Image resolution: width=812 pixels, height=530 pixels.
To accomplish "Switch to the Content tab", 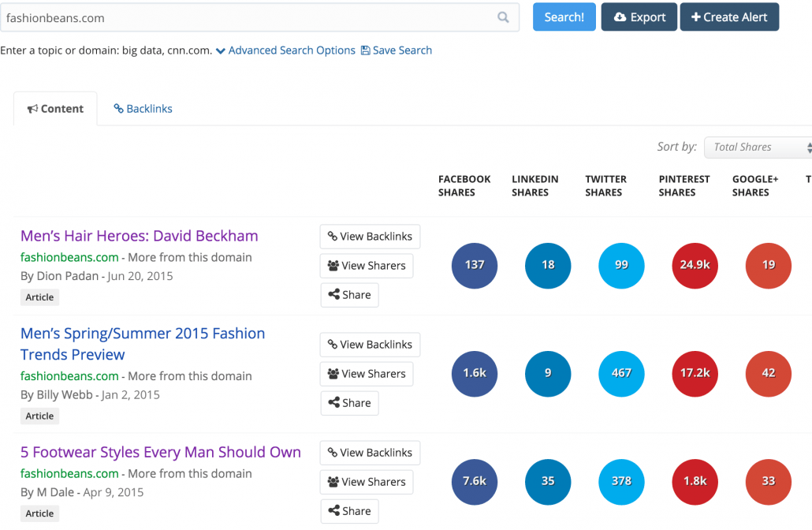I will coord(55,109).
